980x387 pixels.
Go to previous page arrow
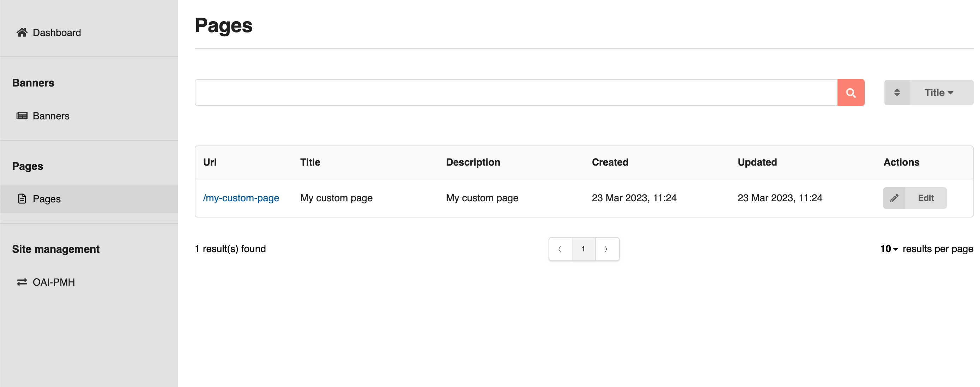point(559,249)
